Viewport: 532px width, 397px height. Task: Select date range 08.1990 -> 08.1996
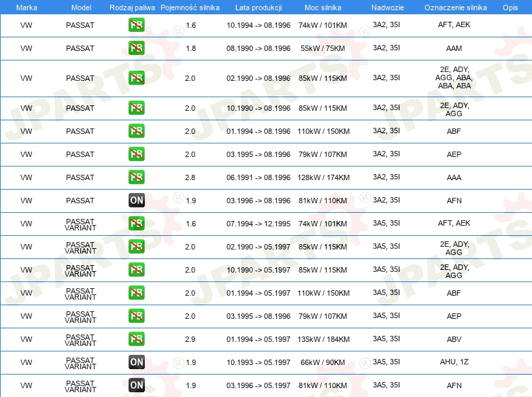pos(259,48)
